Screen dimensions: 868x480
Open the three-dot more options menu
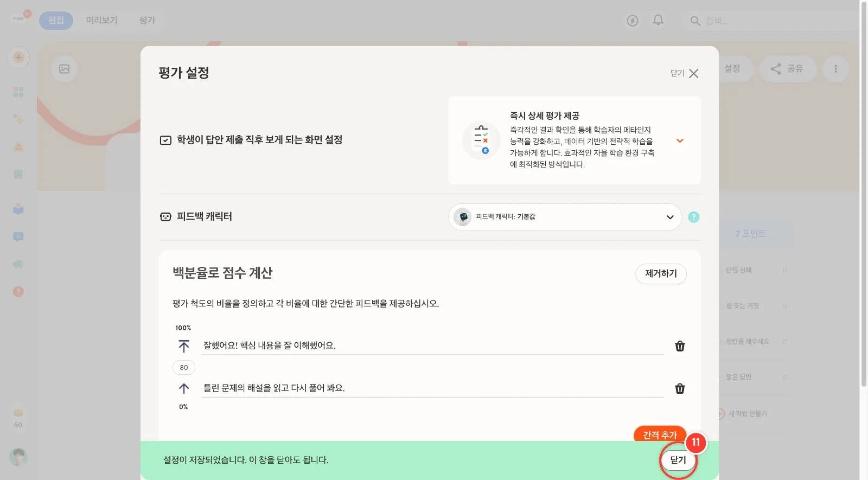(835, 69)
